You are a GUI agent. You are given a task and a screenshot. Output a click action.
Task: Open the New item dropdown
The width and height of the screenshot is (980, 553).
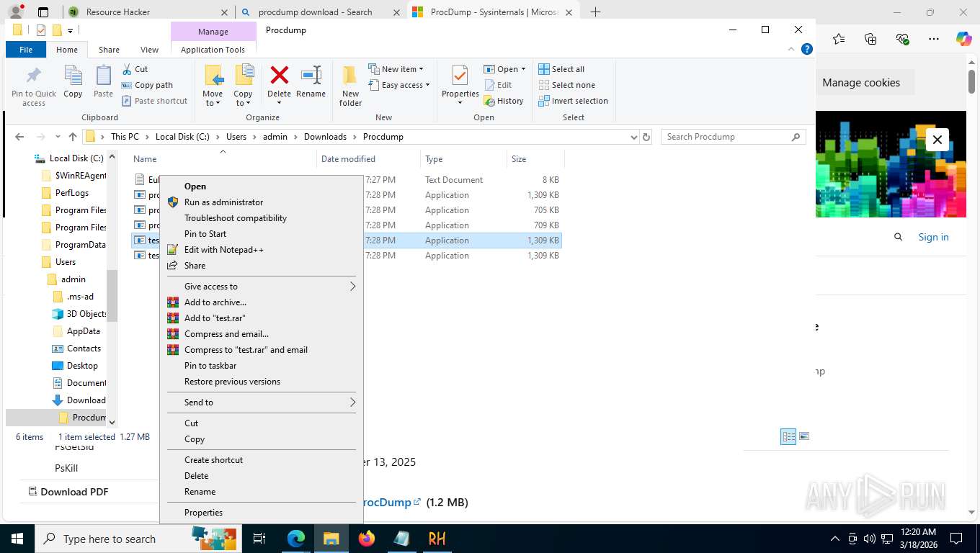(396, 69)
